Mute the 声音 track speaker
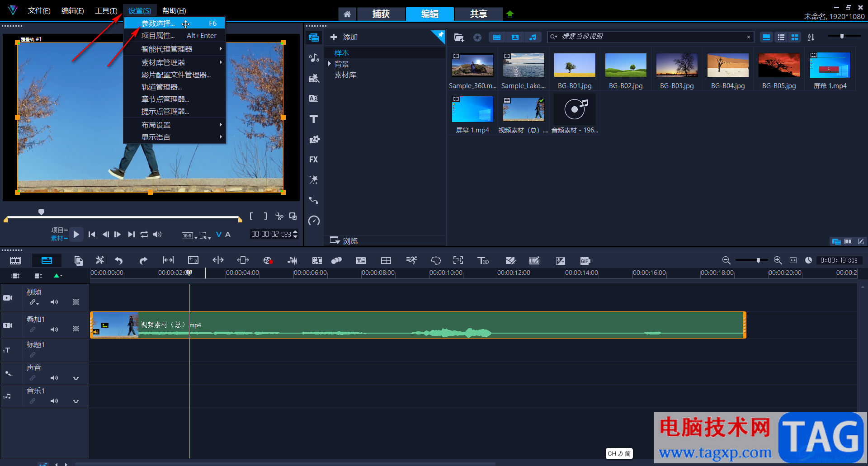This screenshot has width=868, height=466. tap(54, 378)
